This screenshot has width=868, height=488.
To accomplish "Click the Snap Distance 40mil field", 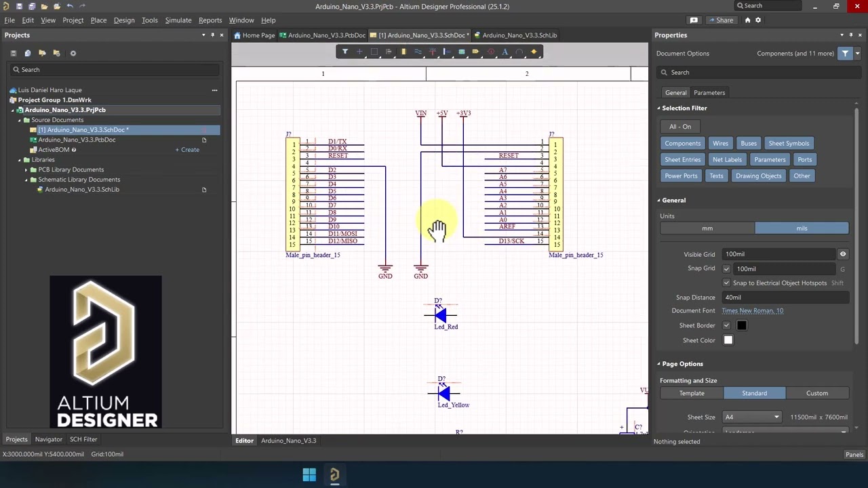I will [785, 298].
